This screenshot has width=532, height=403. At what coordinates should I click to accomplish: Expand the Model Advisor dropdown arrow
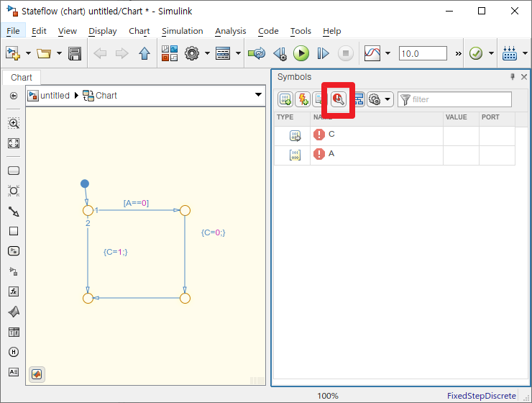tap(491, 53)
